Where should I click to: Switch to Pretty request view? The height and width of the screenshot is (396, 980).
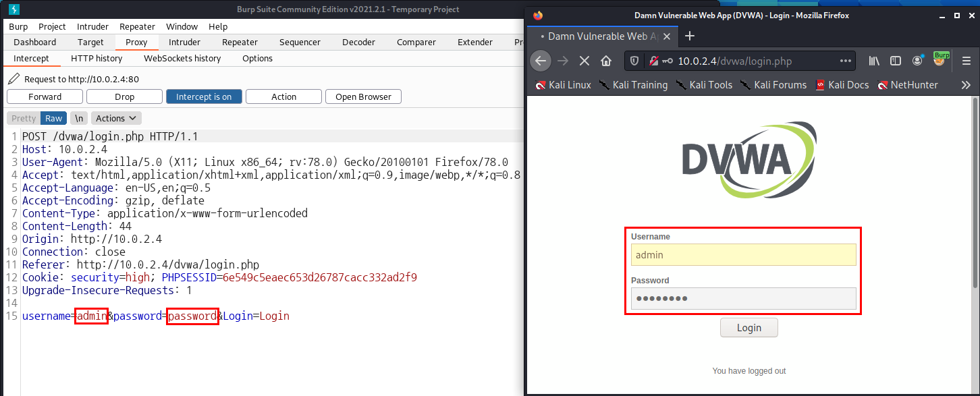click(x=24, y=118)
